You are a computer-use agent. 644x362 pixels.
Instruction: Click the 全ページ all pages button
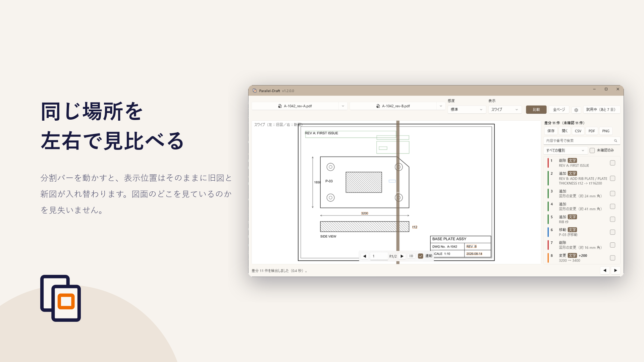pos(559,110)
